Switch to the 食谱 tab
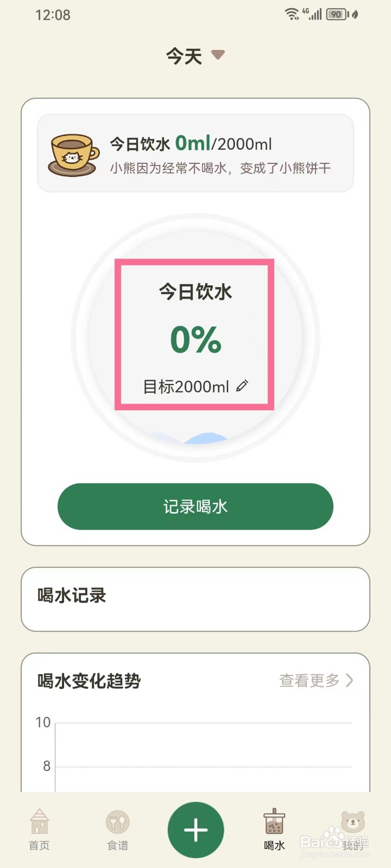 click(x=117, y=845)
